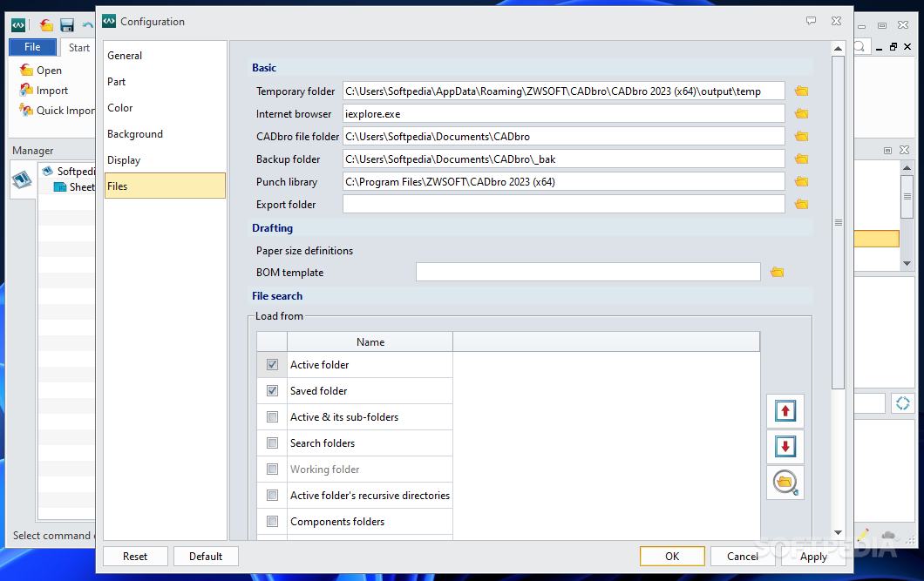Open the Part configuration page
This screenshot has width=924, height=581.
(x=165, y=82)
